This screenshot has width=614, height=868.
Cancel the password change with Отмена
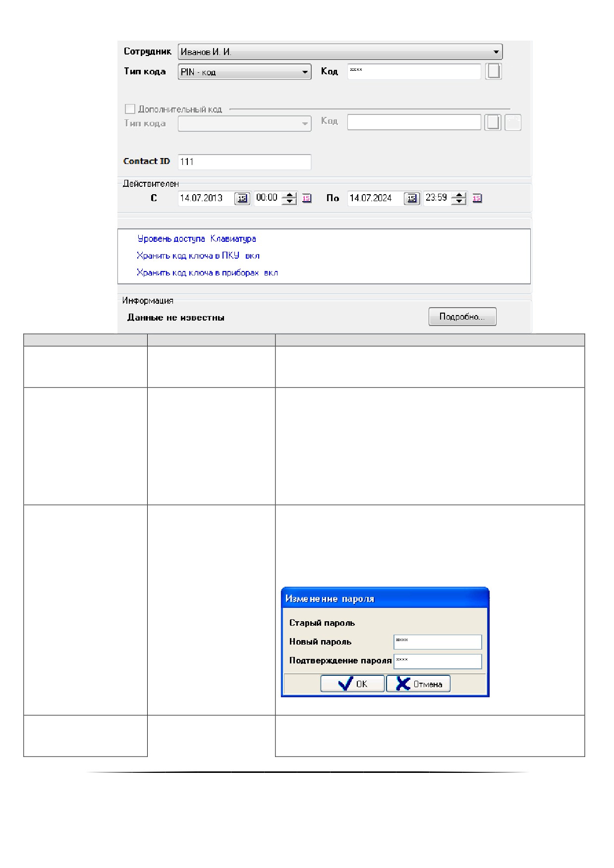click(418, 684)
